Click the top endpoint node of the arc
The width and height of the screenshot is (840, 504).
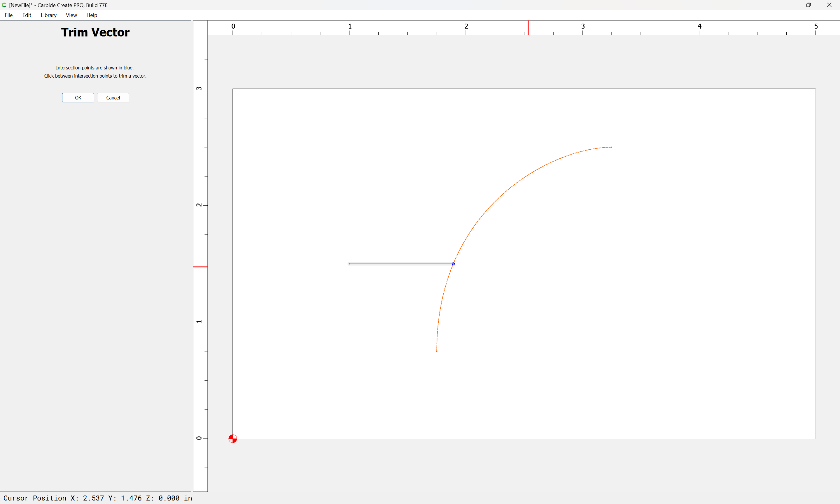point(612,147)
